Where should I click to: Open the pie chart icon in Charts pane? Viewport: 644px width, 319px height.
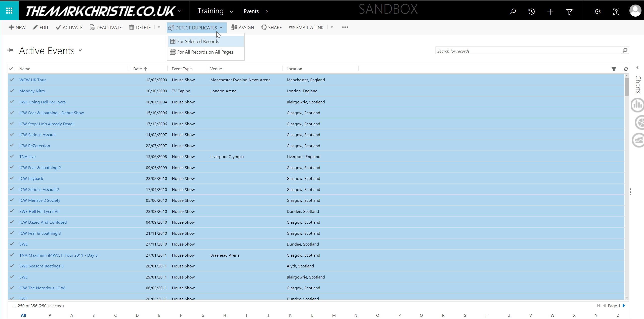[x=639, y=123]
